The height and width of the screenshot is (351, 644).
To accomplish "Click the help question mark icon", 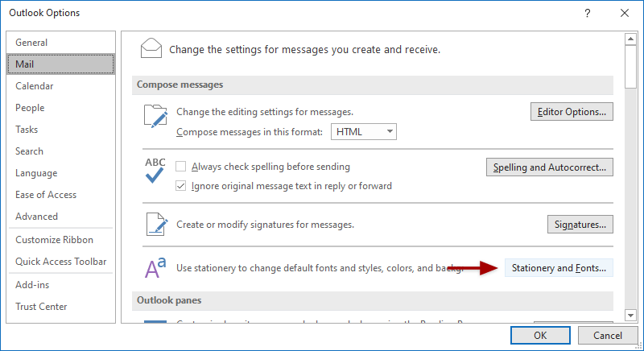I will (588, 13).
